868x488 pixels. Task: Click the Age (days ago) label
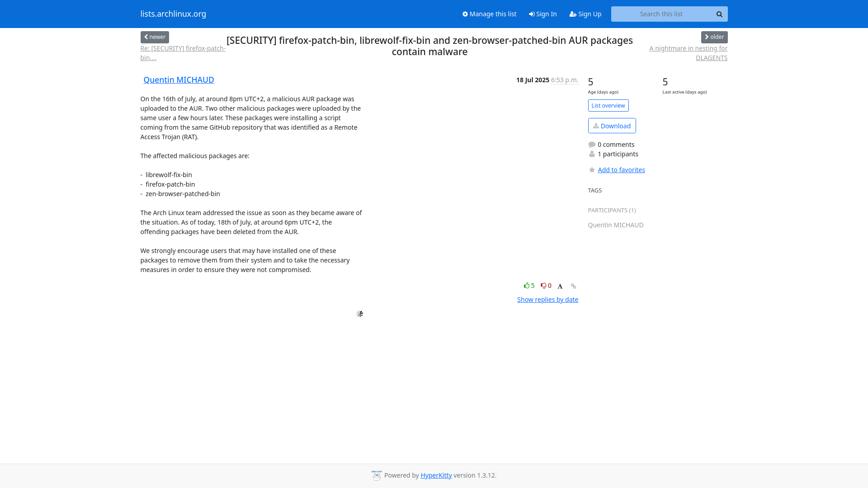(x=603, y=92)
